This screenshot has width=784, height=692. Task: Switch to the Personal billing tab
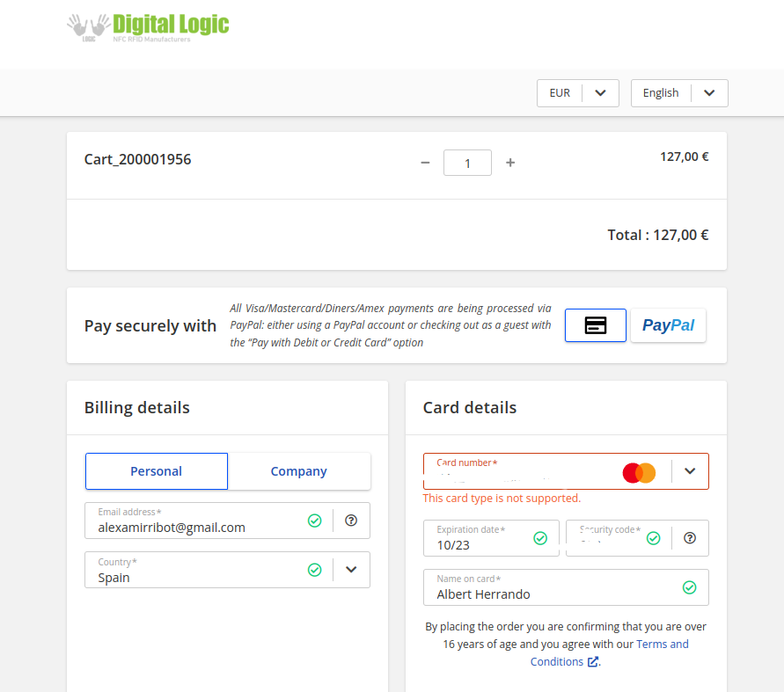pos(157,471)
